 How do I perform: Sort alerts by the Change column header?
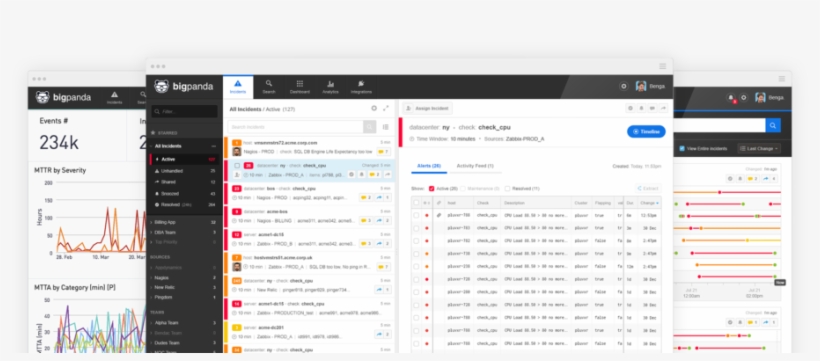coord(650,202)
